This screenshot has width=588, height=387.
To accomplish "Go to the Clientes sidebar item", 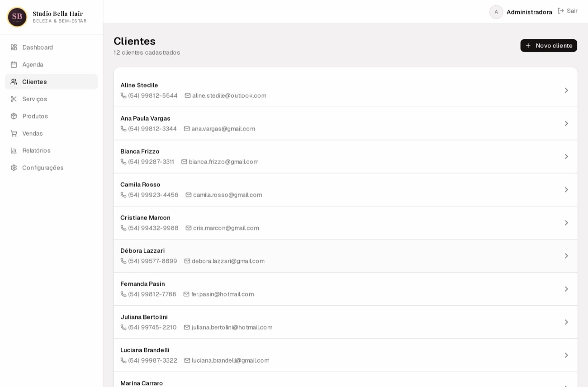I will pyautogui.click(x=51, y=82).
